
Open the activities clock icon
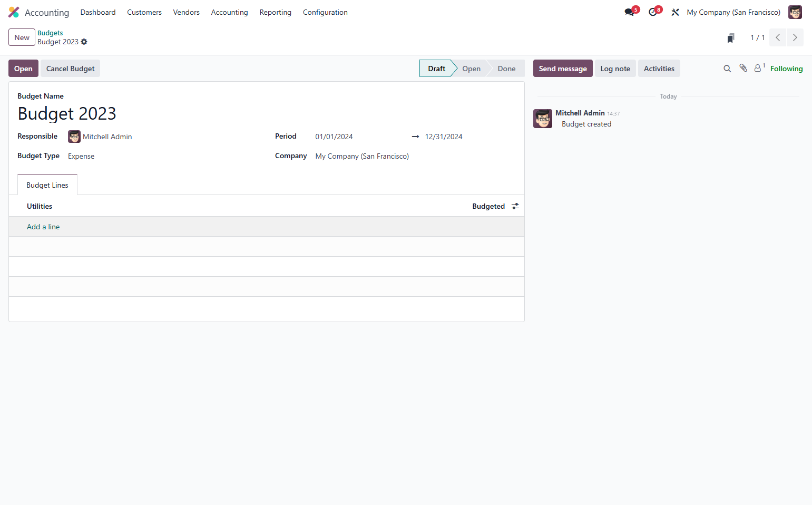tap(653, 12)
